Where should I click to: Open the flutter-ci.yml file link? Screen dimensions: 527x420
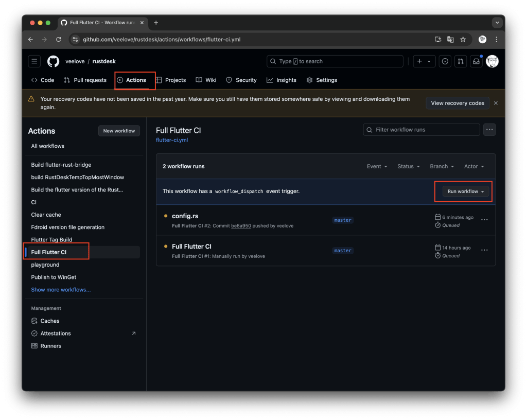[x=172, y=140]
